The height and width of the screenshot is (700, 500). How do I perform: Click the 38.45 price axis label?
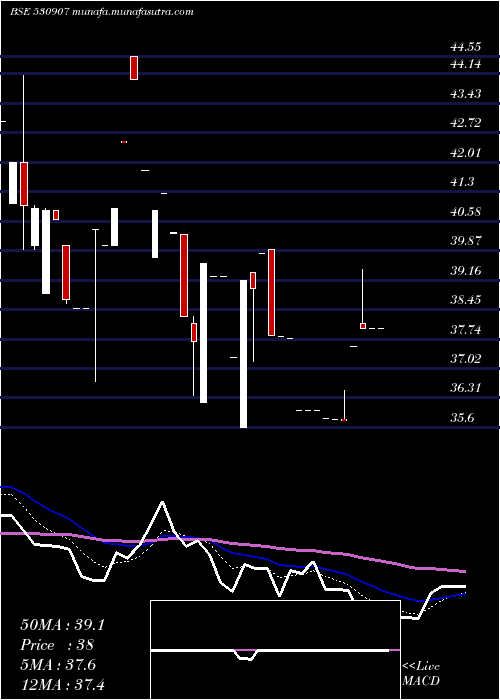(x=466, y=300)
